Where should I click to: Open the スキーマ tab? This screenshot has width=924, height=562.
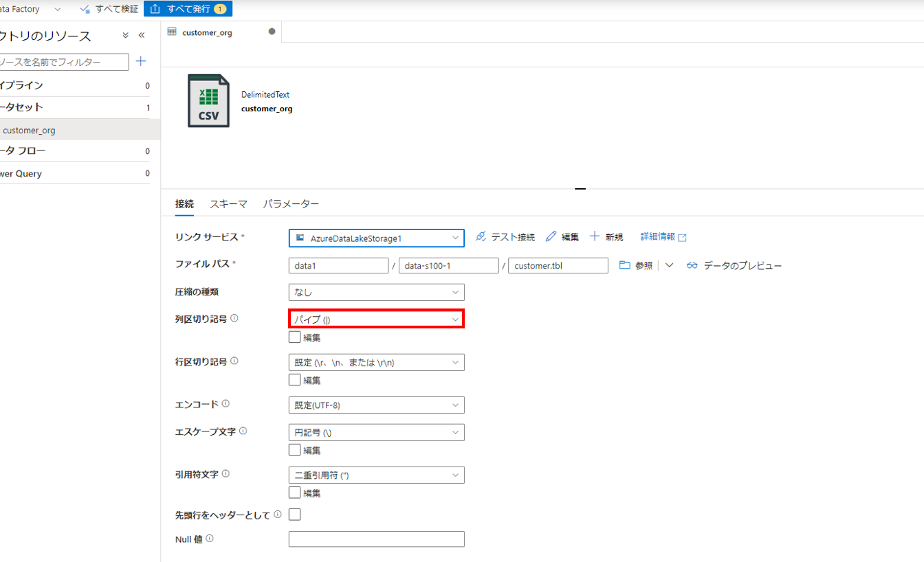(x=228, y=204)
